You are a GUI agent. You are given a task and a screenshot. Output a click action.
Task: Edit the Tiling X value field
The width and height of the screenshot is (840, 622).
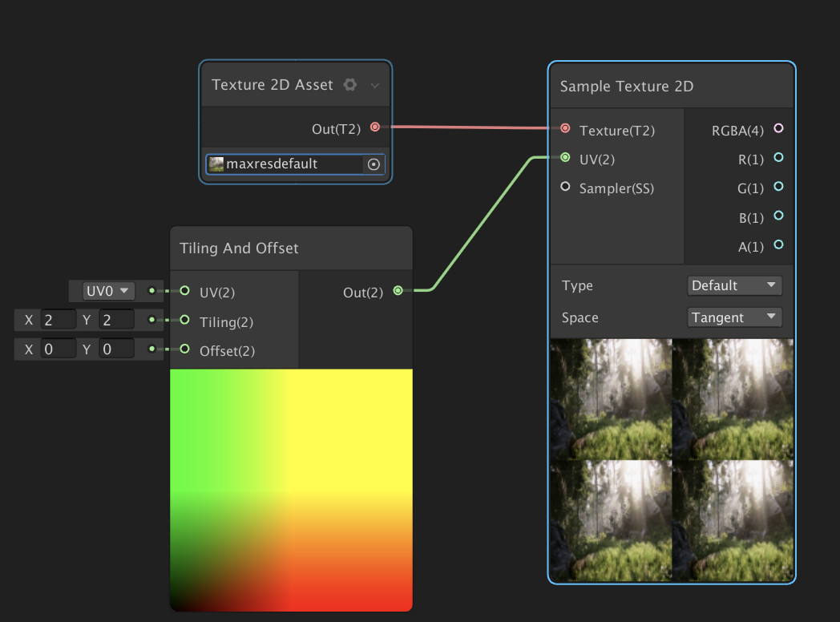[x=56, y=320]
